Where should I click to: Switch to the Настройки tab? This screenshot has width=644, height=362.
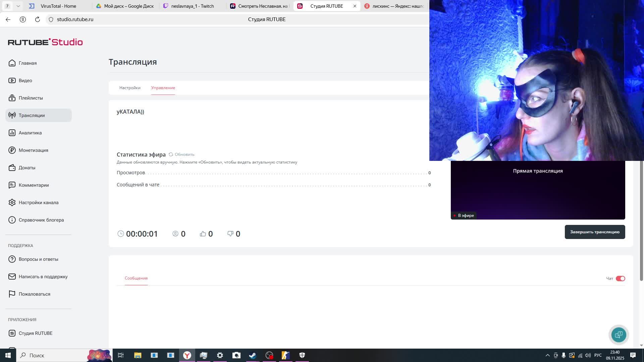tap(130, 88)
